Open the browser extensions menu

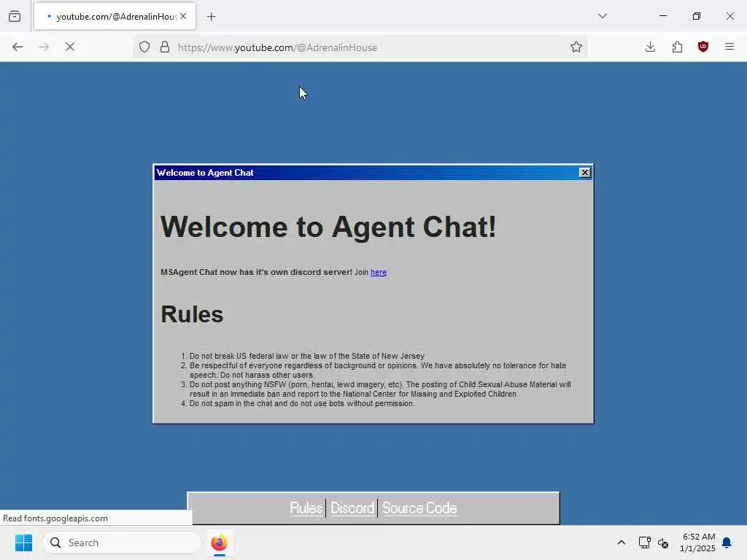[x=677, y=47]
